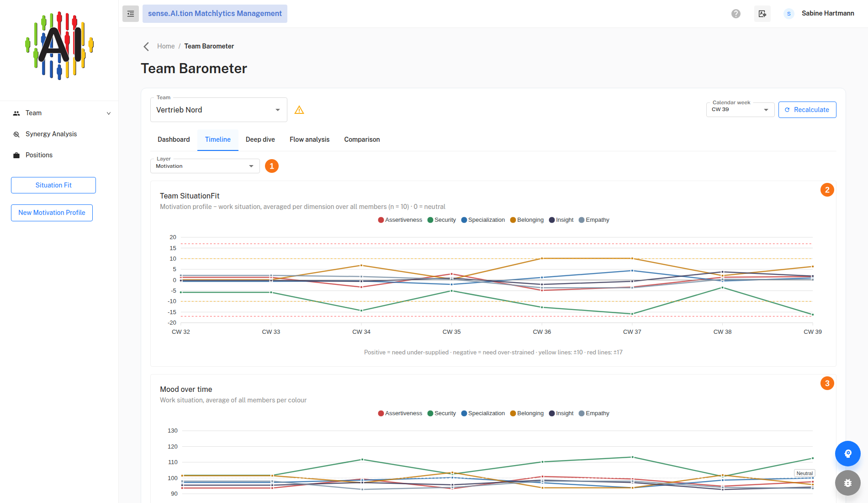Open the Deep dive tab
Viewport: 868px width, 503px height.
click(x=260, y=139)
